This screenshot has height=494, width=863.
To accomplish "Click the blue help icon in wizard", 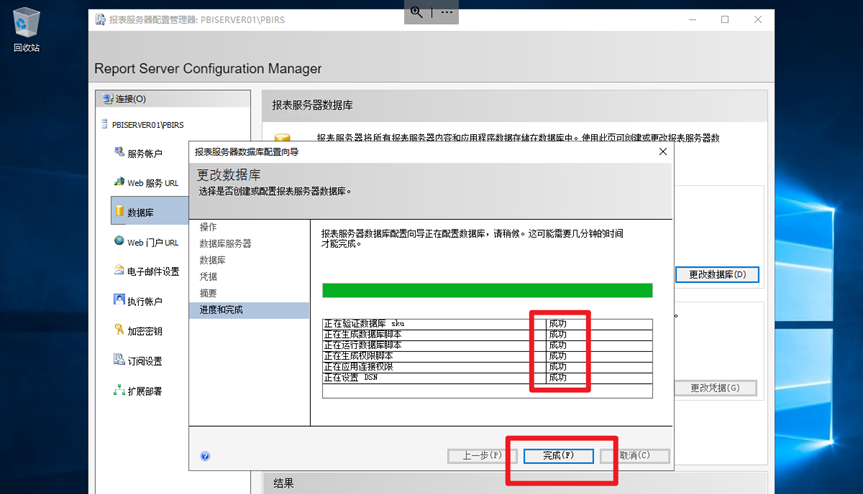I will [205, 456].
